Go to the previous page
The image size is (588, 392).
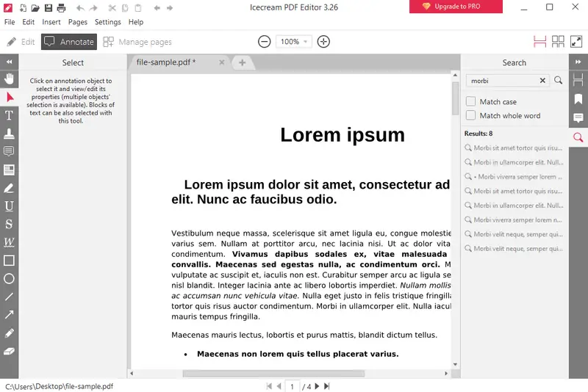click(x=279, y=386)
